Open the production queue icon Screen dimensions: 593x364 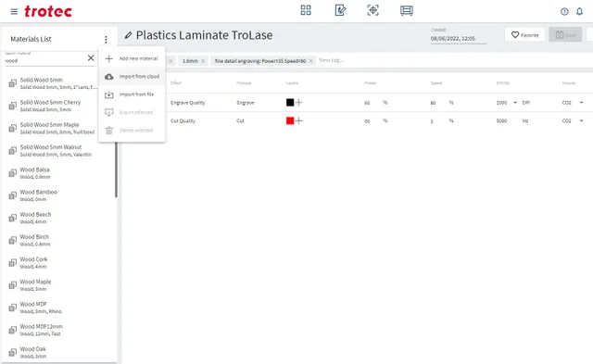tap(407, 10)
